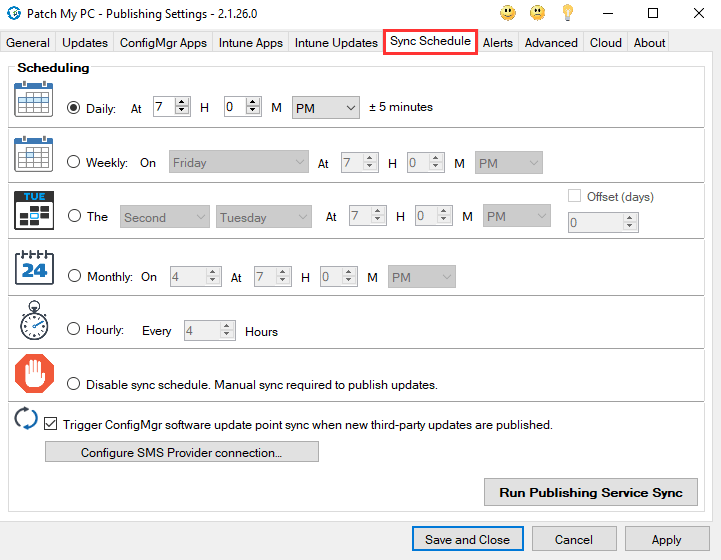Click the sad face feedback icon
The height and width of the screenshot is (560, 721).
pos(538,13)
